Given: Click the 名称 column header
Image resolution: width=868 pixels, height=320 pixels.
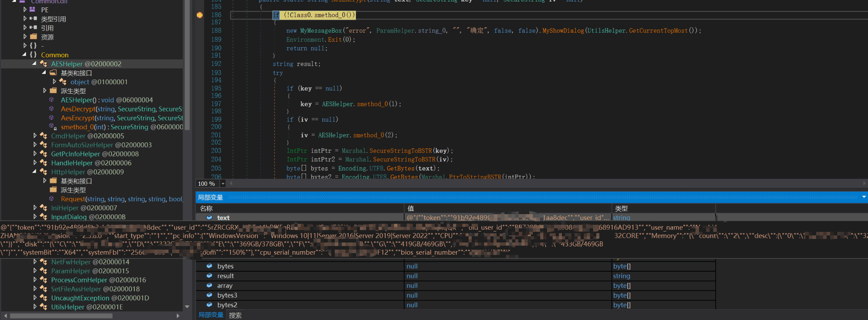Looking at the screenshot, I should (206, 208).
